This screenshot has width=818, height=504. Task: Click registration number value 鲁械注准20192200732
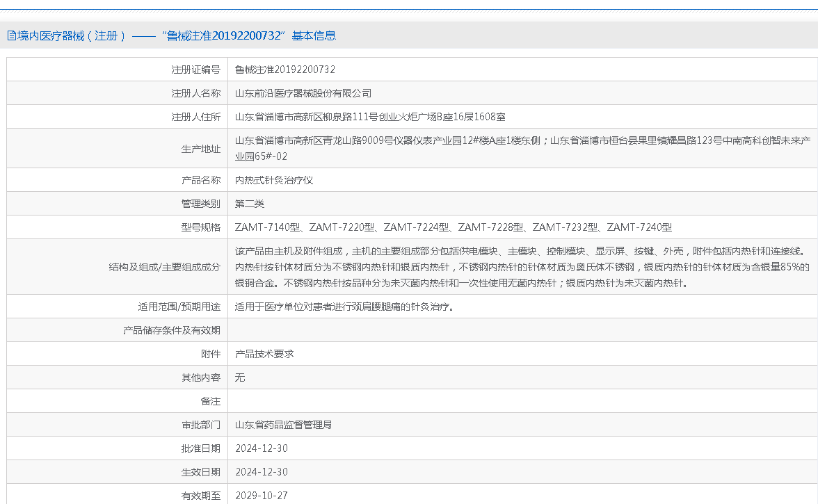pyautogui.click(x=285, y=70)
